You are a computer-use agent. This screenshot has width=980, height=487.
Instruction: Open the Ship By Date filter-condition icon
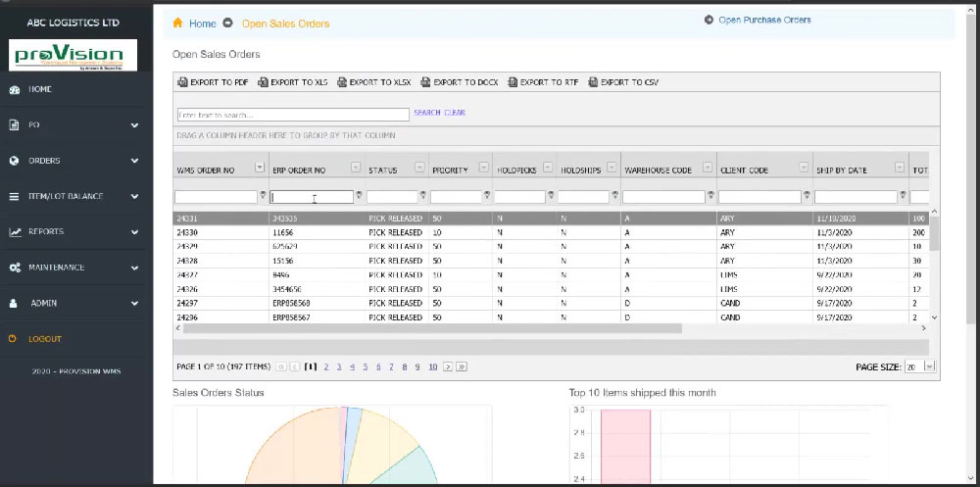click(x=904, y=195)
